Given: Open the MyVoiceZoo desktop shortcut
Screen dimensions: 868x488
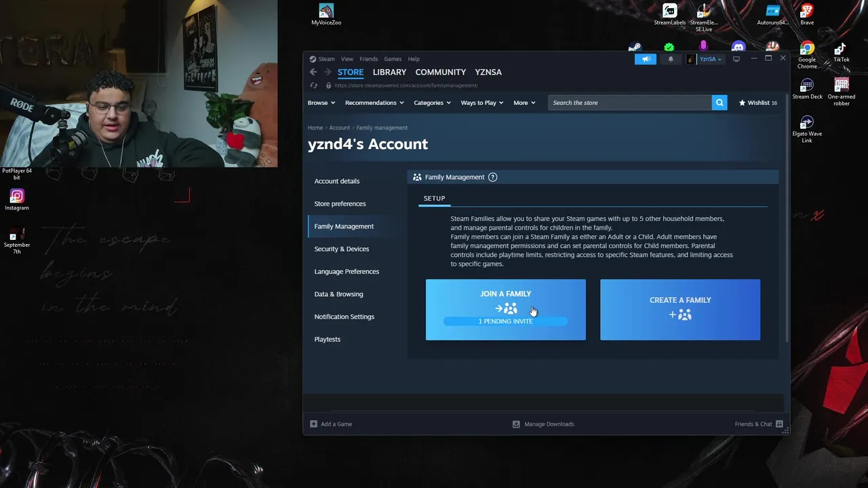Looking at the screenshot, I should 326,15.
